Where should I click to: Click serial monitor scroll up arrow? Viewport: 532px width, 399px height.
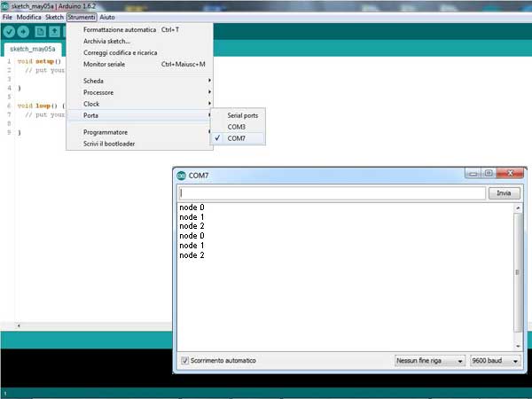[518, 207]
